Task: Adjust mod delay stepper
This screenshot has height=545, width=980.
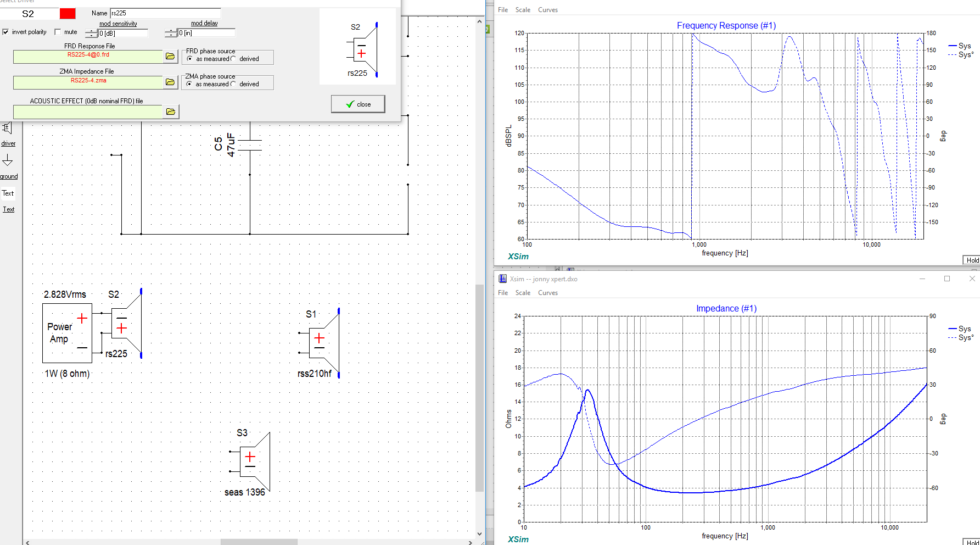Action: point(171,33)
